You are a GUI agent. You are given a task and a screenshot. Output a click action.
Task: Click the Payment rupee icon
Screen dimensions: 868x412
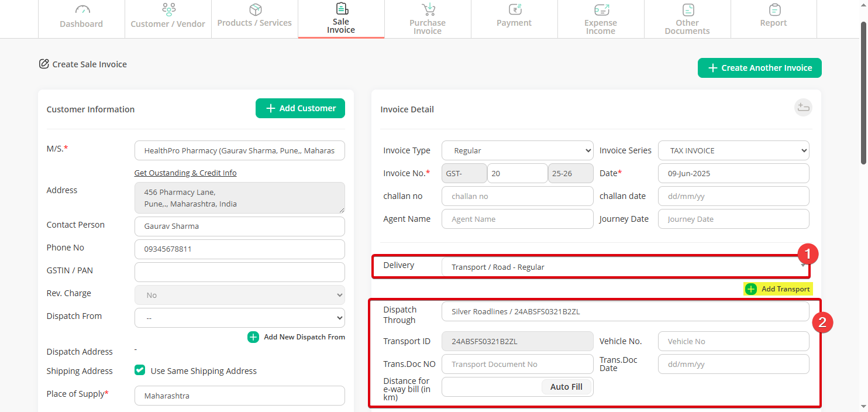click(515, 9)
